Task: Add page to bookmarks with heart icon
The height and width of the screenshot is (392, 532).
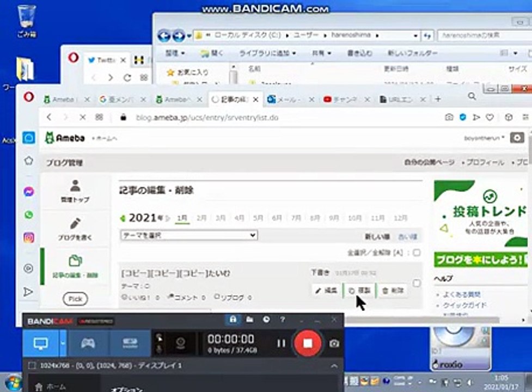Action: click(x=490, y=118)
